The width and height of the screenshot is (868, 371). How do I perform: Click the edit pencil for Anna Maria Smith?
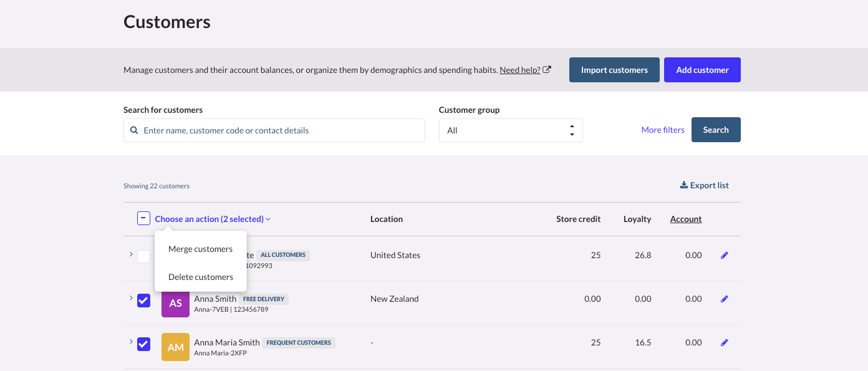click(724, 343)
